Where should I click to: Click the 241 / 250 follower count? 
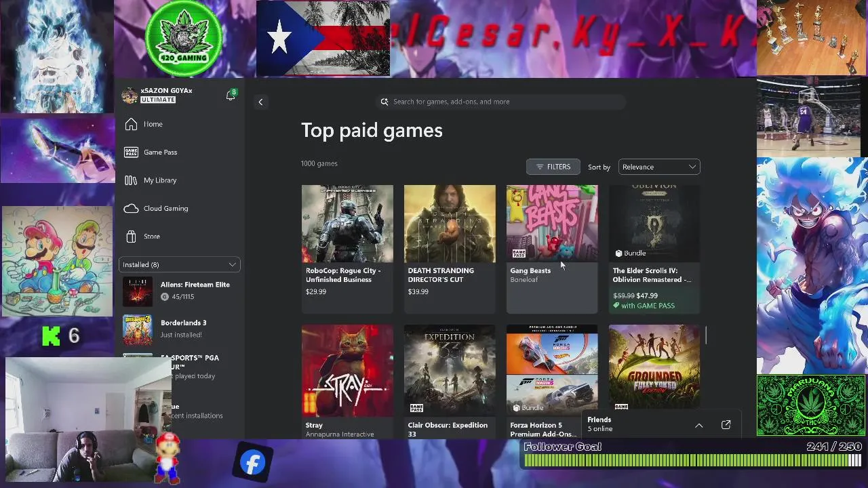point(834,447)
